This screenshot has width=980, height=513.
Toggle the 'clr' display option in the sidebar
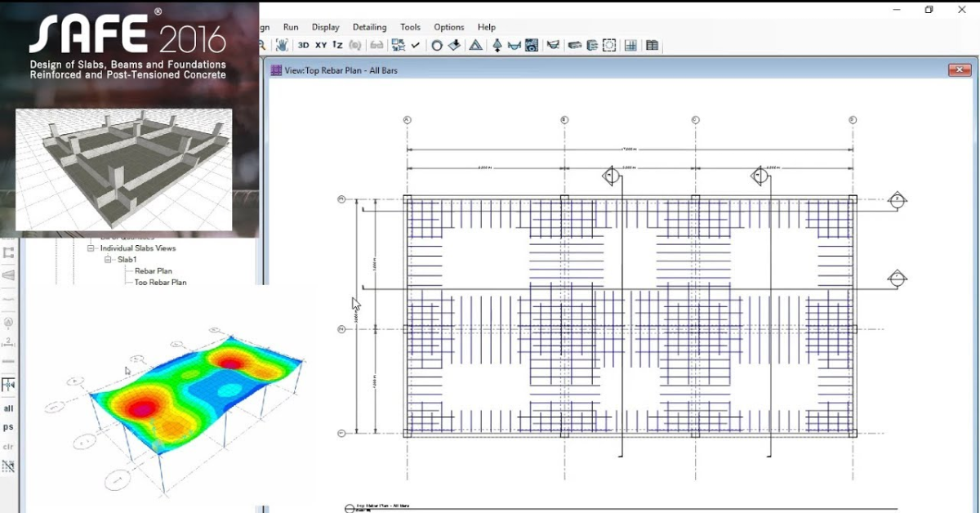point(8,446)
